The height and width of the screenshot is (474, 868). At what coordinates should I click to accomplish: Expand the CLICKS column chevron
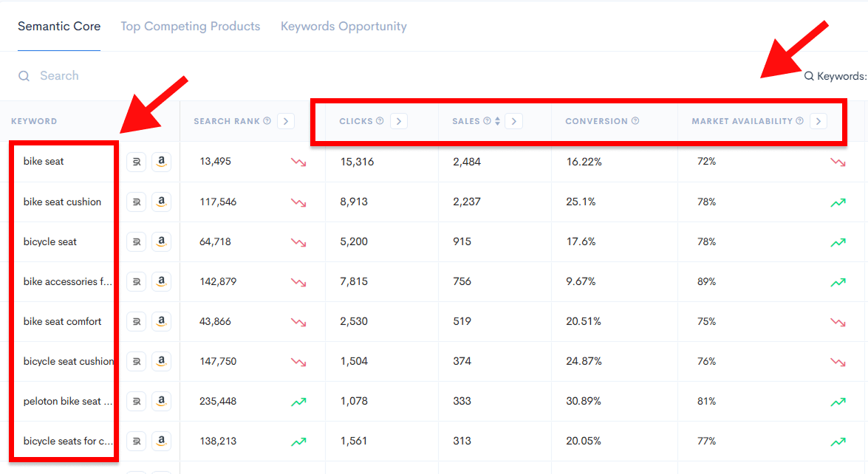point(399,120)
